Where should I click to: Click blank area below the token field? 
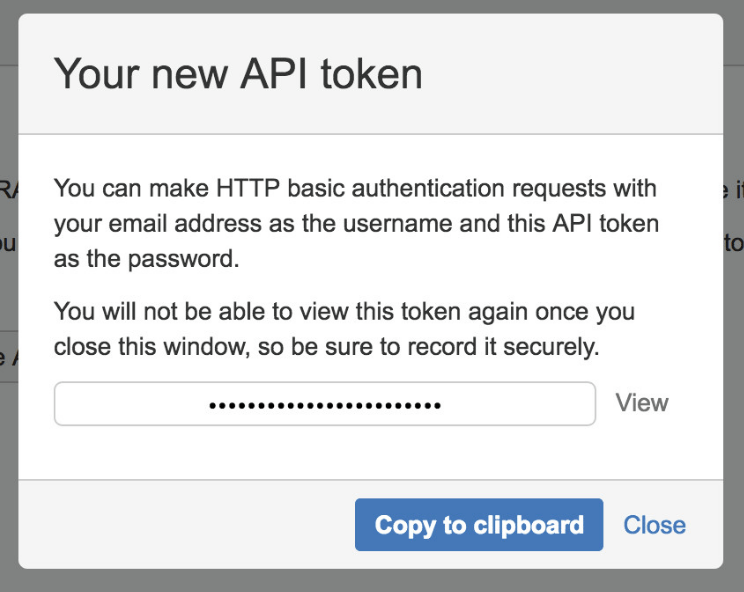[x=370, y=452]
